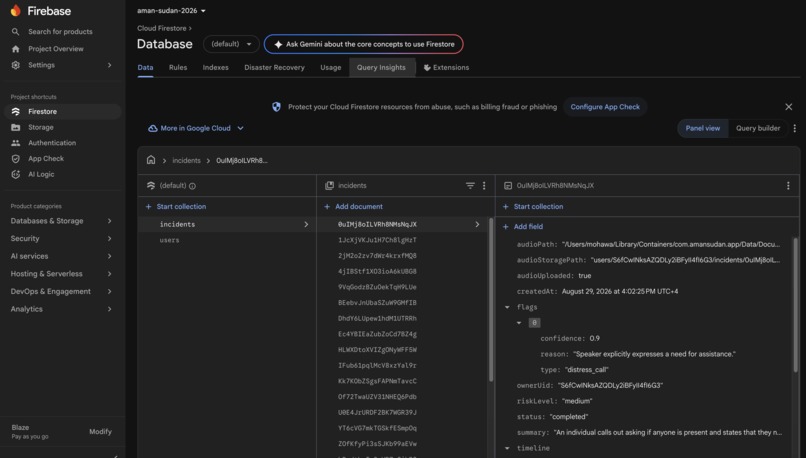
Task: Click the document icon in document header
Action: click(x=508, y=186)
